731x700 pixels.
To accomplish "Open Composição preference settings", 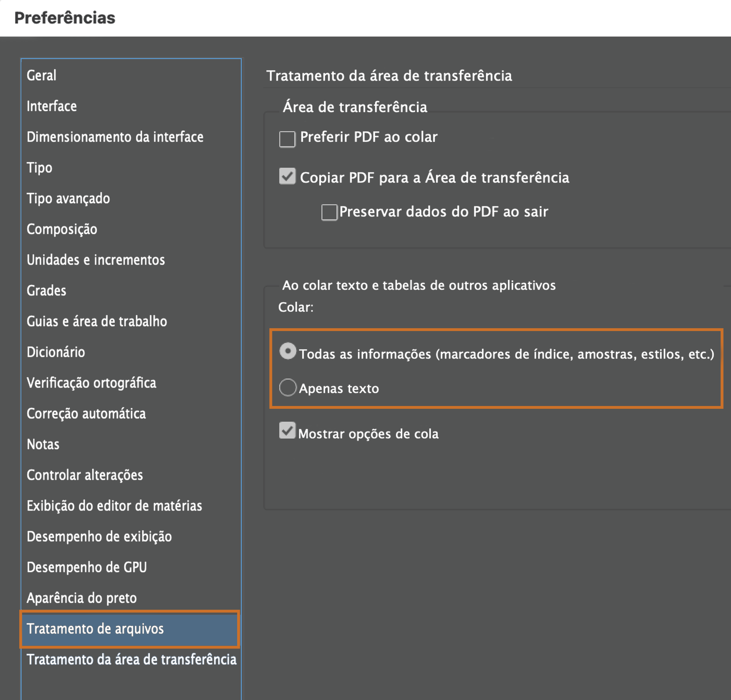I will click(x=62, y=229).
